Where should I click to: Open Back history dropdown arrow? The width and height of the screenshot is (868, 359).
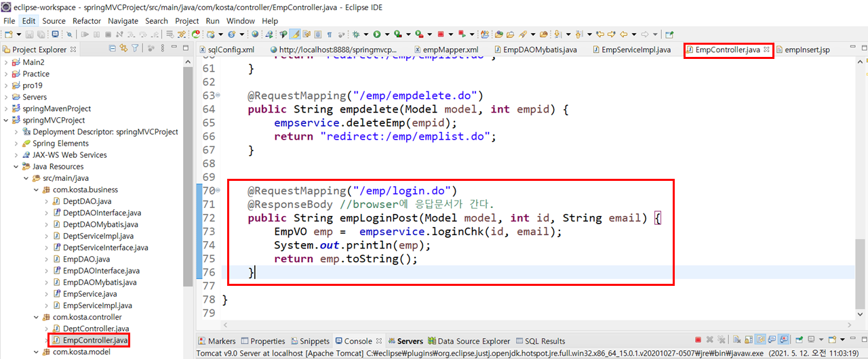pyautogui.click(x=634, y=34)
